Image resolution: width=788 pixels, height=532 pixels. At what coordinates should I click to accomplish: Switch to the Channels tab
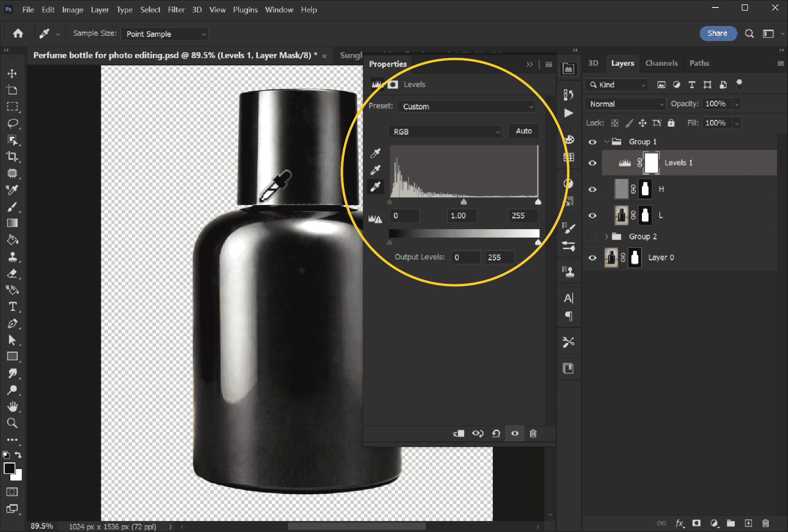point(662,63)
